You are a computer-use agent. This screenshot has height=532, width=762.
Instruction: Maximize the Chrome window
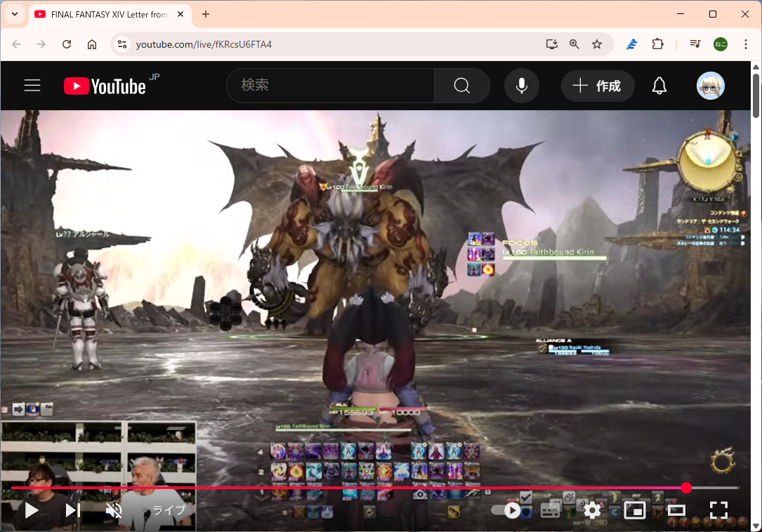(x=712, y=14)
